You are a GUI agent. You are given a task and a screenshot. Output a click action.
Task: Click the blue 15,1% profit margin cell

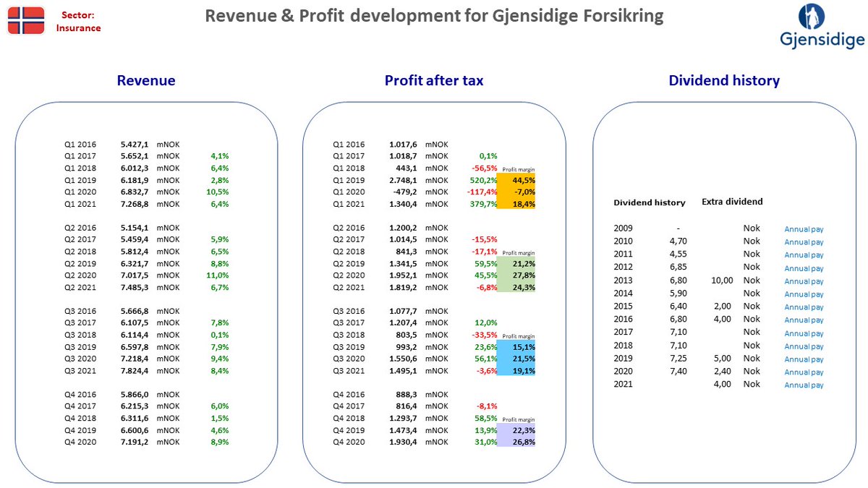pyautogui.click(x=516, y=346)
